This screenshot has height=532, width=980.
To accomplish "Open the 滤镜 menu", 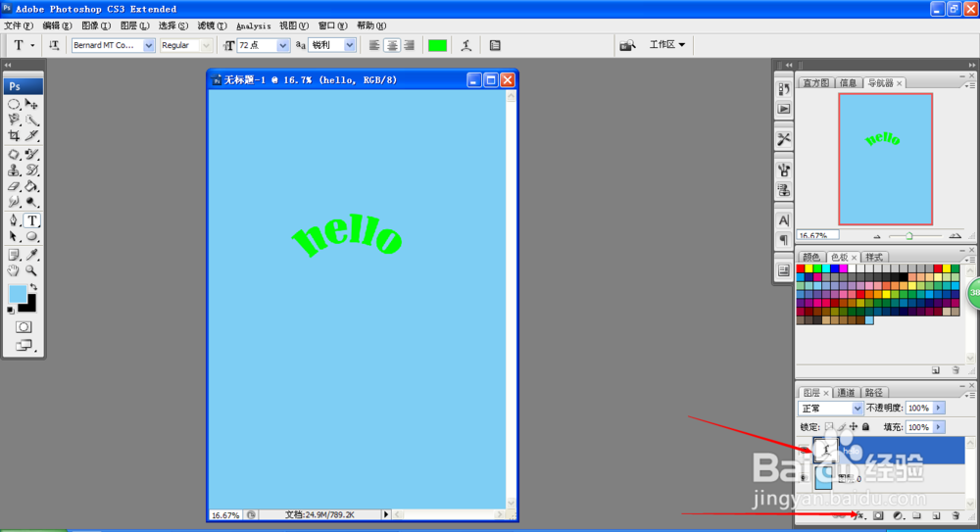I will coord(212,25).
